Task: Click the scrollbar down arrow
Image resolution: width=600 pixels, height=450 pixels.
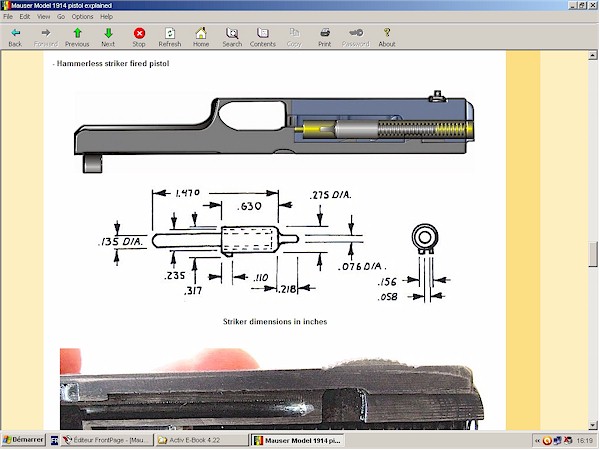Action: tap(592, 425)
